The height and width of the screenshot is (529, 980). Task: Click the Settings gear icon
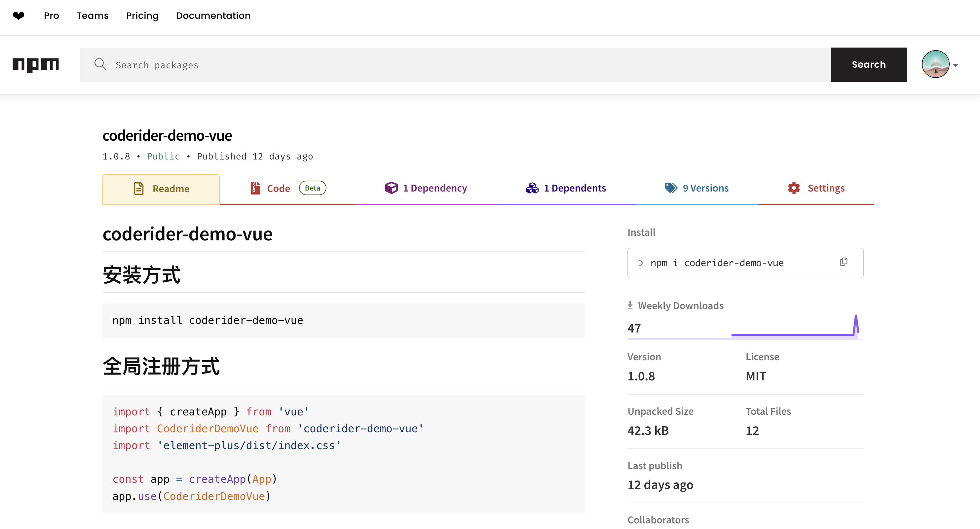pos(794,188)
